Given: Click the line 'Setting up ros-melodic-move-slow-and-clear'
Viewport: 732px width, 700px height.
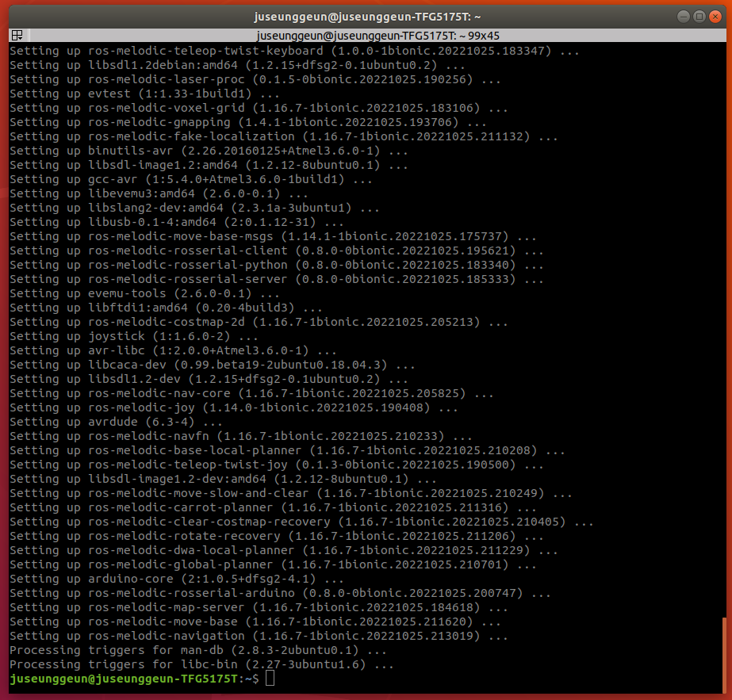Looking at the screenshot, I should pos(290,493).
